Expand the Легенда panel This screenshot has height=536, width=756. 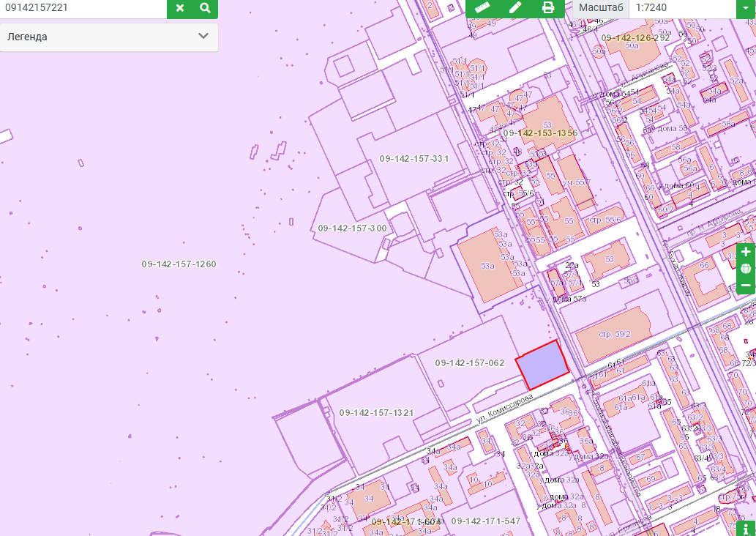point(108,37)
